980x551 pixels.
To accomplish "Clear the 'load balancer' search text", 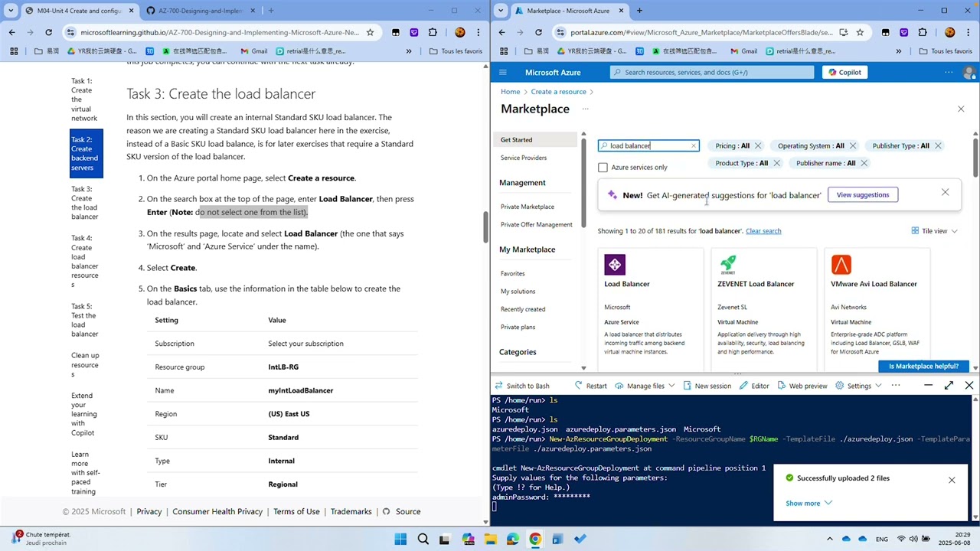I will (694, 145).
